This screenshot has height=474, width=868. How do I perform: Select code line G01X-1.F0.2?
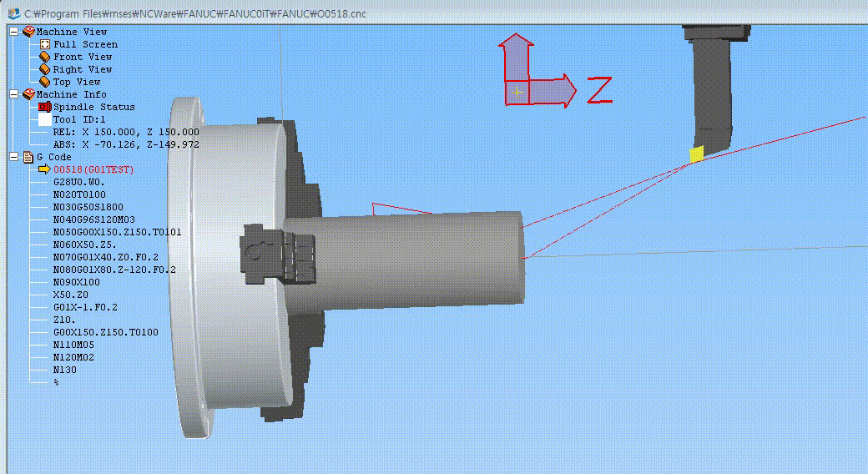[x=85, y=307]
